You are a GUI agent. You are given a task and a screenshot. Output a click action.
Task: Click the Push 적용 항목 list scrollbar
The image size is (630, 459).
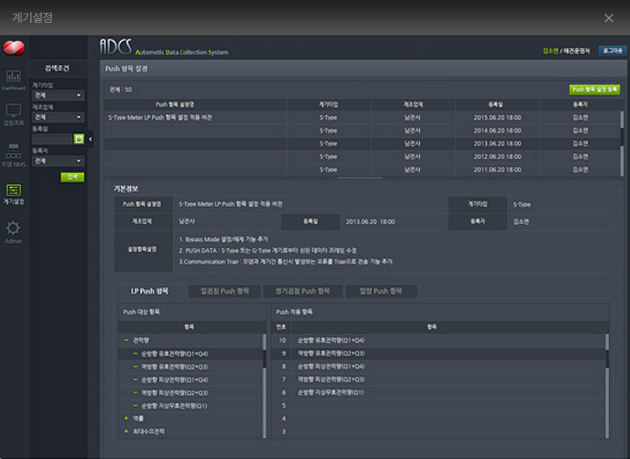click(607, 386)
